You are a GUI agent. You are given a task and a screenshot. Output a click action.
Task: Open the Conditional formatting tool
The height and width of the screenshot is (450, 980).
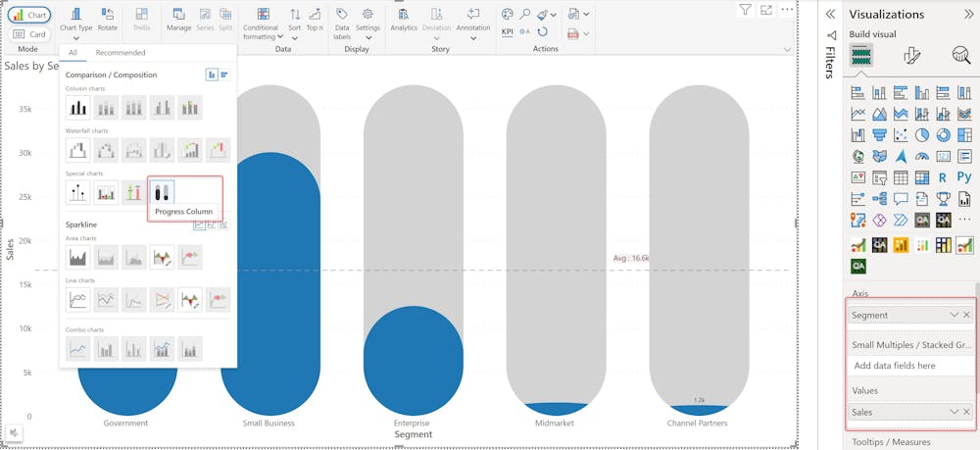click(263, 24)
